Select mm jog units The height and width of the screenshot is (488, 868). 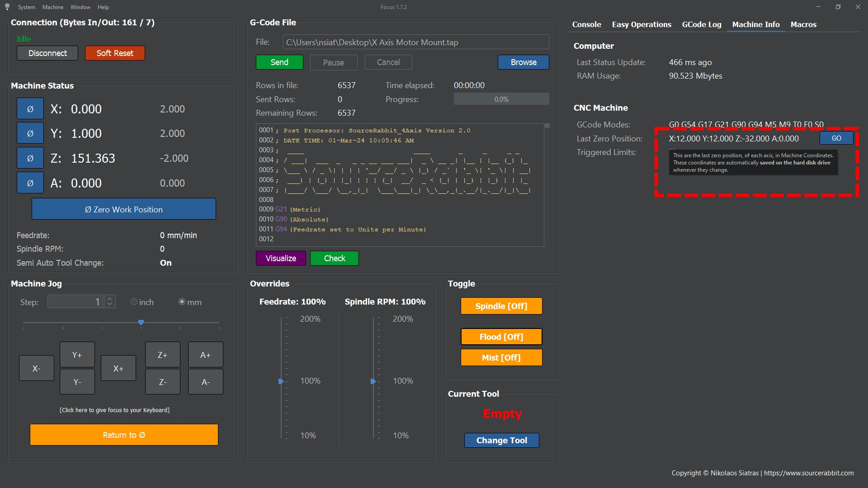click(x=182, y=302)
